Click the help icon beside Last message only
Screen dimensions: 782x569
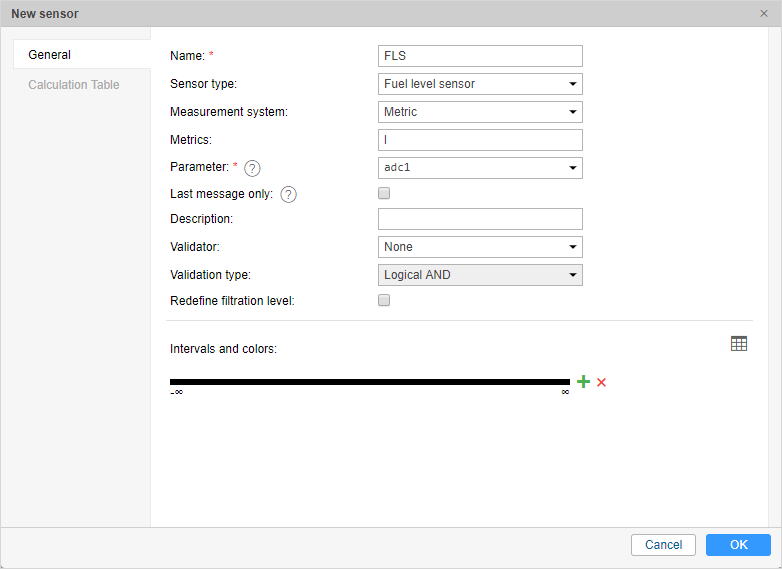(x=289, y=195)
